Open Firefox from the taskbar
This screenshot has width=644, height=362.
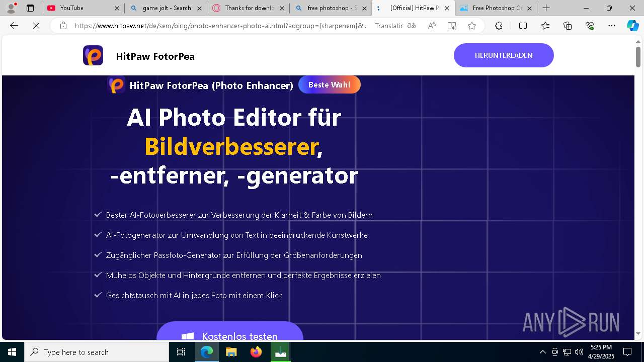tap(256, 352)
